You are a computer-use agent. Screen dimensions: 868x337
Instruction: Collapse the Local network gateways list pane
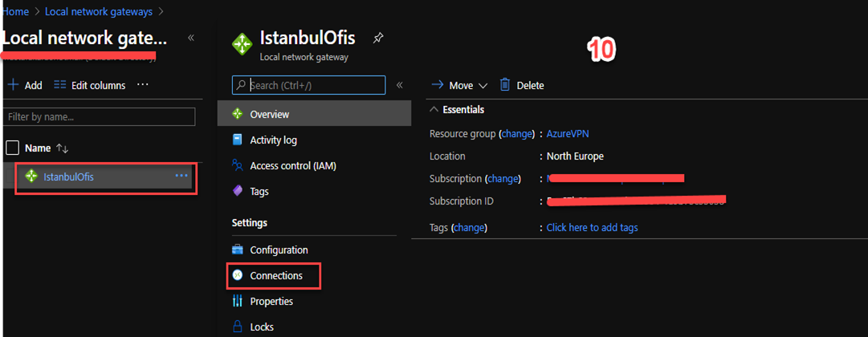(x=191, y=38)
